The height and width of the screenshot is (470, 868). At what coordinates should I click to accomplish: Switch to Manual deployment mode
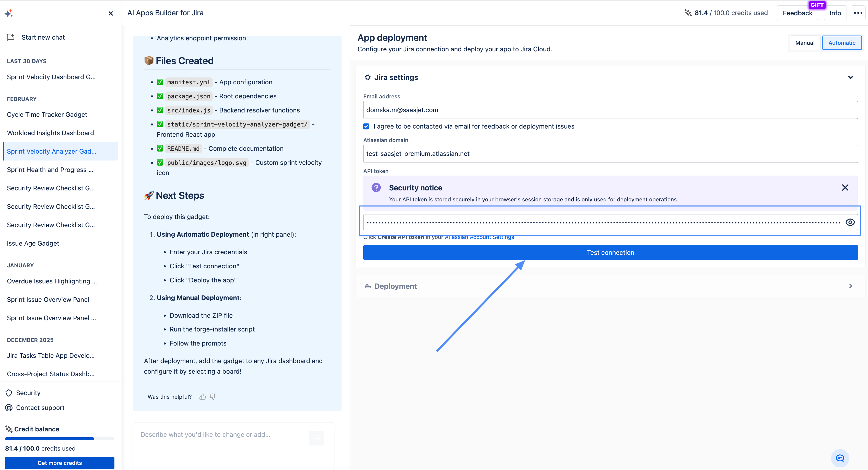(805, 43)
